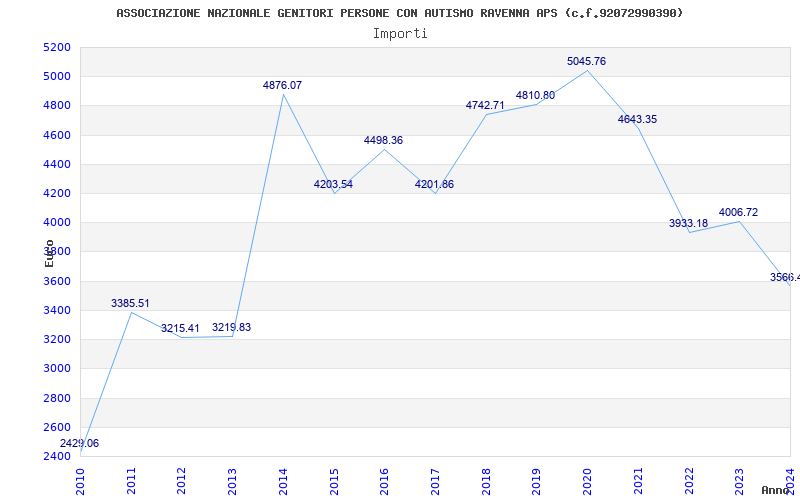Click y-axis value 3600
This screenshot has height=500, width=800.
click(x=58, y=281)
